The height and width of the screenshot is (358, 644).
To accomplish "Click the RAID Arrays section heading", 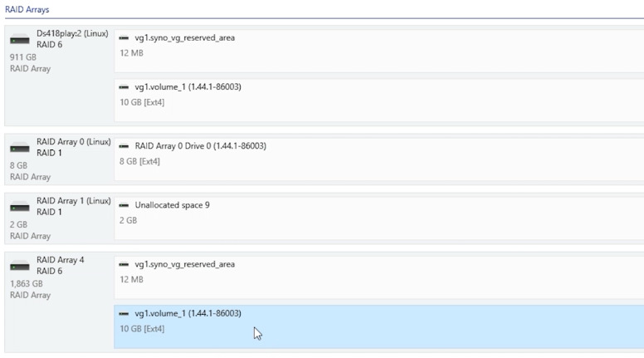I will coord(27,9).
